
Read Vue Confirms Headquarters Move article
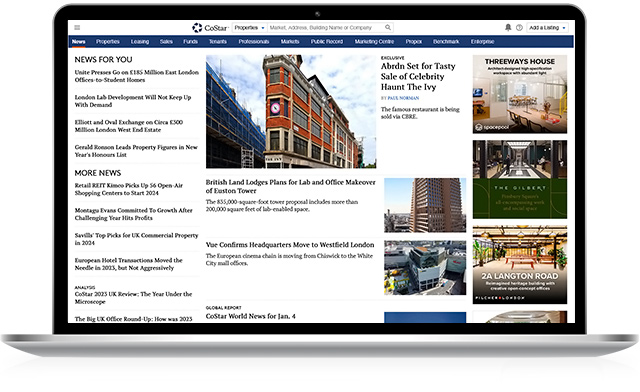tap(290, 245)
